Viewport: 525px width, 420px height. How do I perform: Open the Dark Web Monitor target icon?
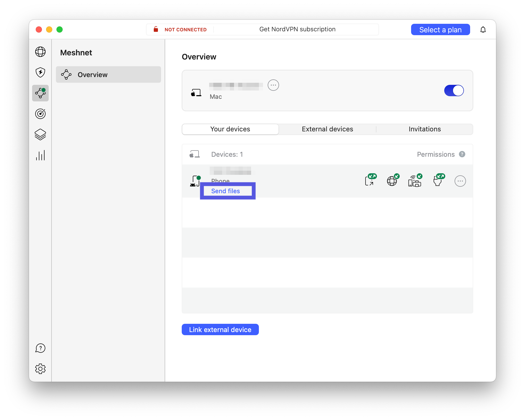40,114
